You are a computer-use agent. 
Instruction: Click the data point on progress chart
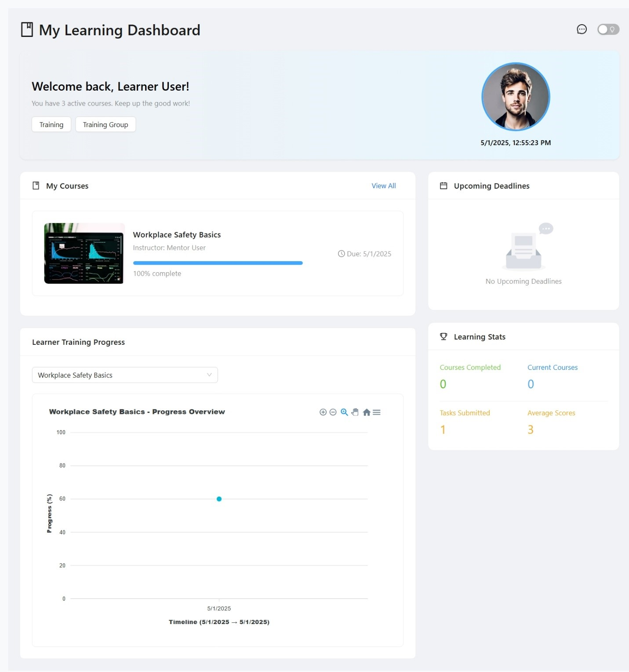219,499
